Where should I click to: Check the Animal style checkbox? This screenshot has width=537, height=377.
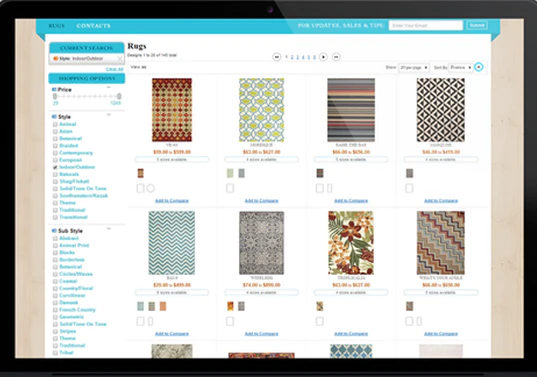55,124
